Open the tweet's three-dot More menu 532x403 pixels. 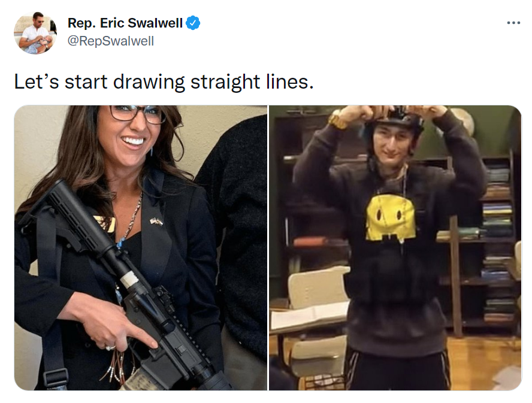tap(513, 23)
